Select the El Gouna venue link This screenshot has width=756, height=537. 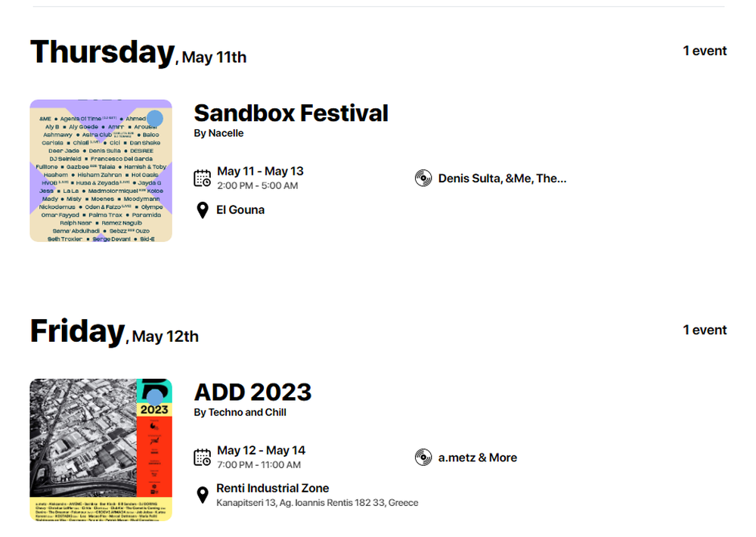[240, 210]
